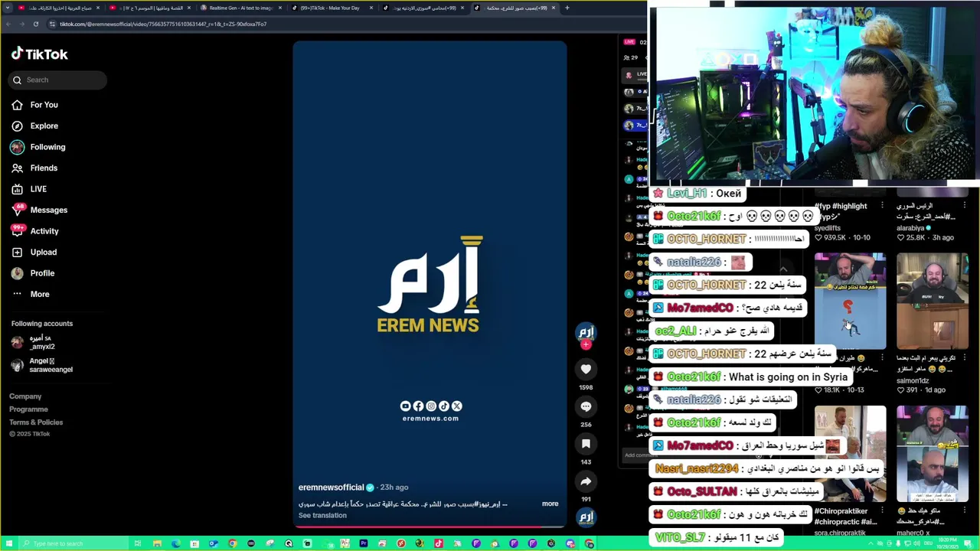Close the Realtime Gen tab

pos(280,8)
